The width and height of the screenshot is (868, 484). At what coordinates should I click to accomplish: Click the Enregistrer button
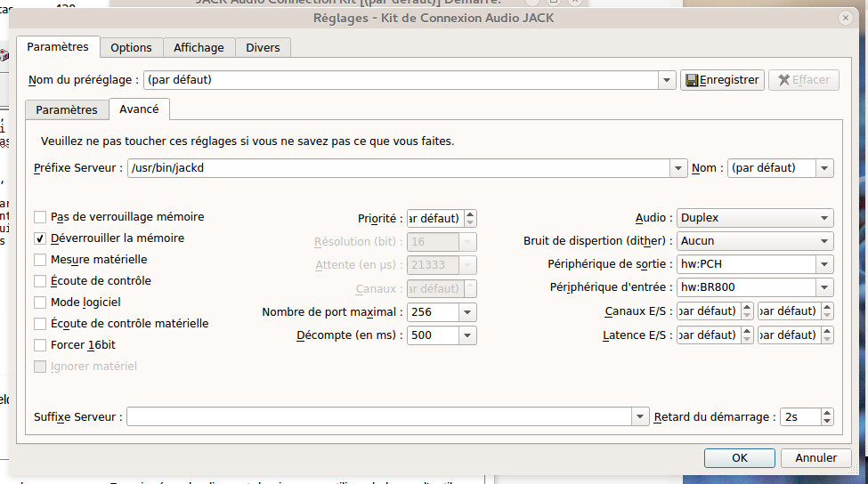tap(722, 80)
